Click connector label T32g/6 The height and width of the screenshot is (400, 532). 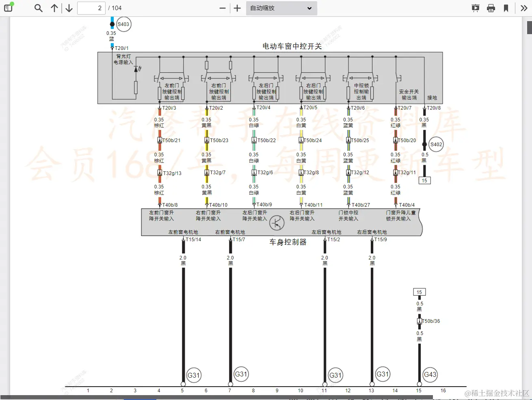point(265,173)
